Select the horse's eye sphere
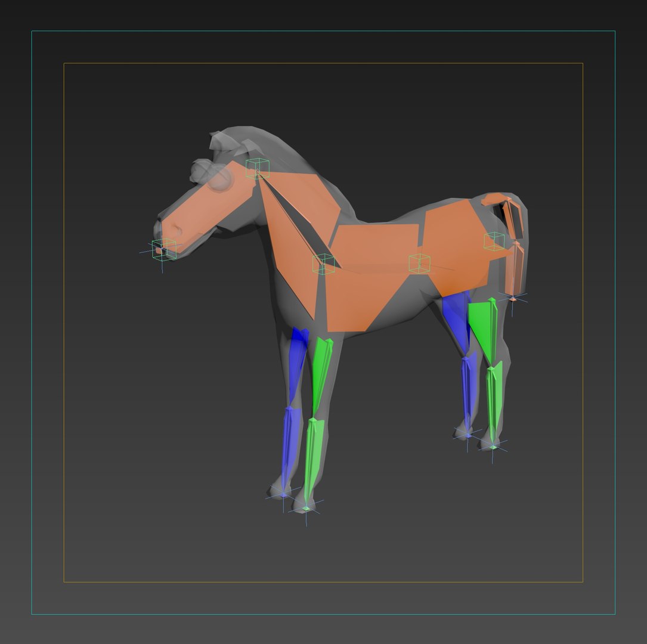The height and width of the screenshot is (644, 647). [220, 179]
